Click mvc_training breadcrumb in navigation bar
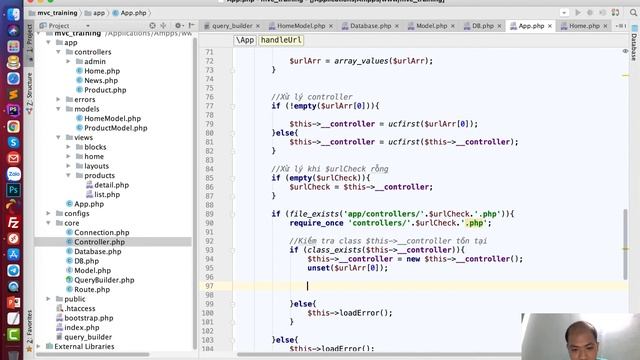Image resolution: width=640 pixels, height=360 pixels. coord(53,13)
